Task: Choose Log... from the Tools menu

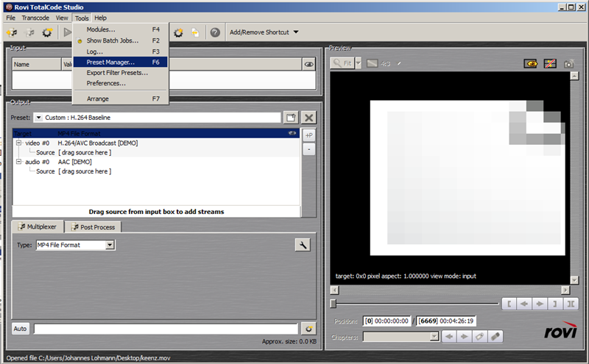Action: [x=121, y=51]
